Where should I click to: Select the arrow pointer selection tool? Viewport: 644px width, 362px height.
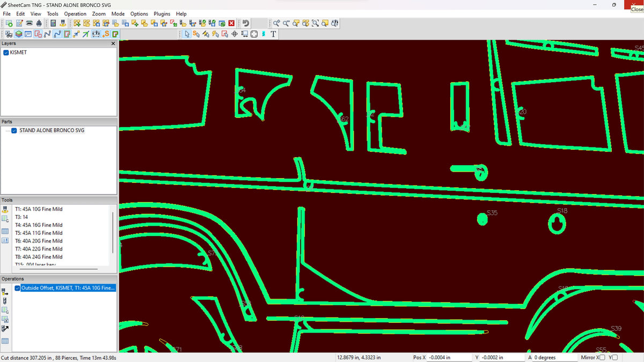point(187,34)
